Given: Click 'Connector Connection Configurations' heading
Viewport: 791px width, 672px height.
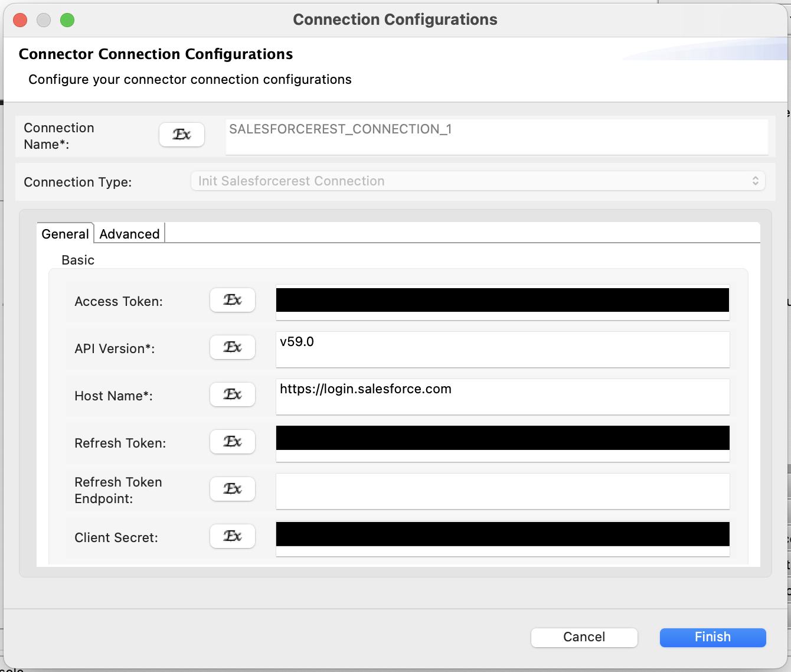Looking at the screenshot, I should point(156,54).
